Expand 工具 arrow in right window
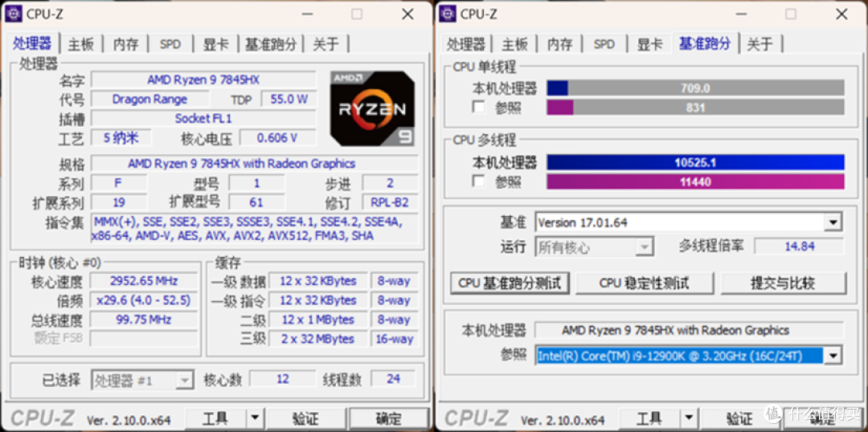Viewport: 868px width, 432px height. (688, 418)
